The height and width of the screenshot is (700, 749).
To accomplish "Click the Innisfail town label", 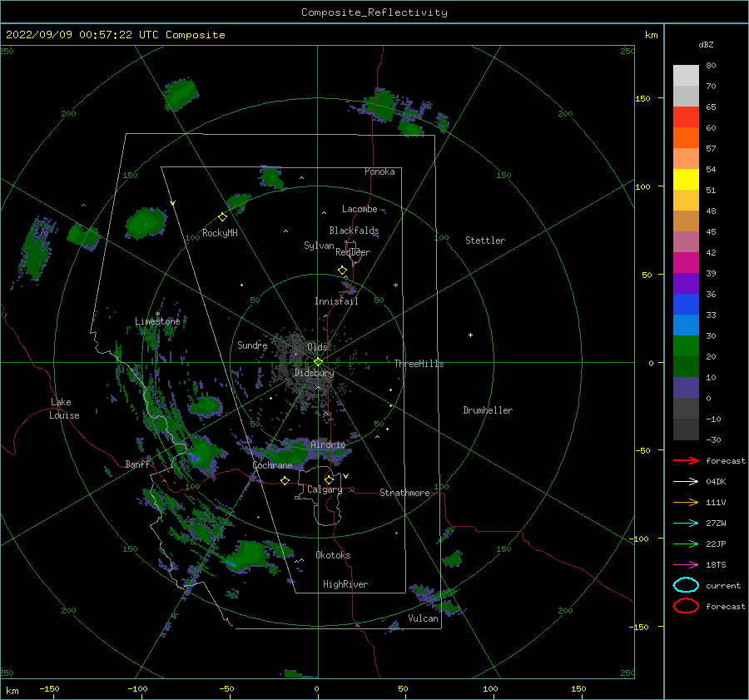I will coord(336,301).
